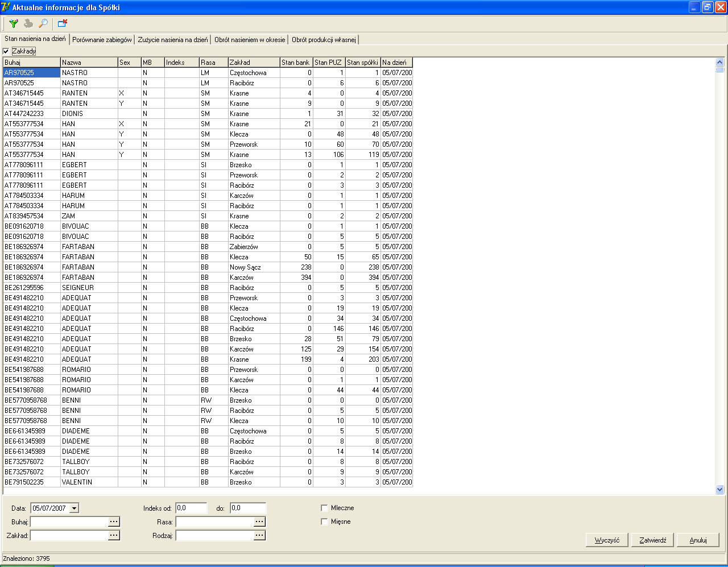Sort by the Sex column header
The height and width of the screenshot is (567, 728).
click(130, 63)
